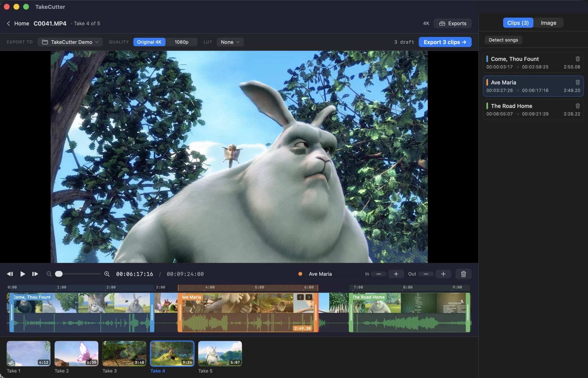Viewport: 588px width, 378px height.
Task: Delete selected clip with timeline trash button
Action: click(x=463, y=274)
